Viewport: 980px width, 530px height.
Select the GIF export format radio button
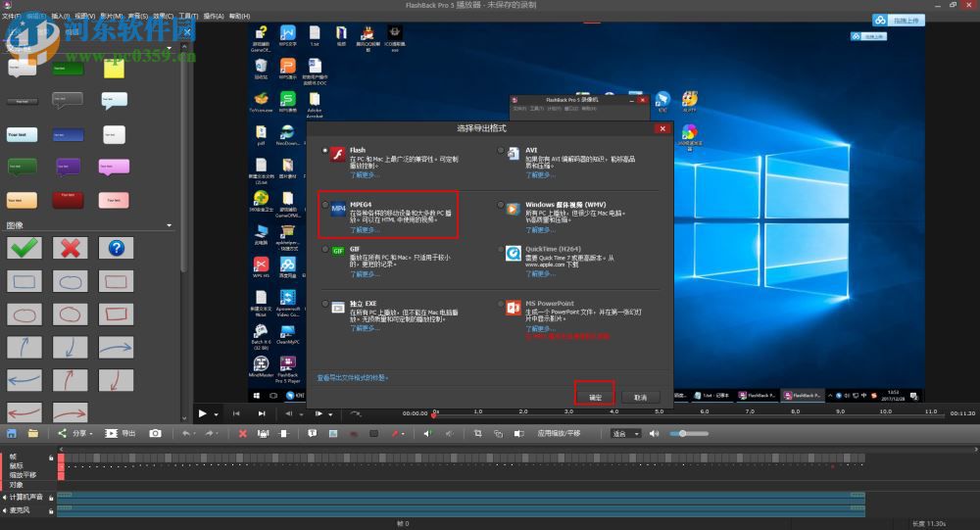pos(325,250)
